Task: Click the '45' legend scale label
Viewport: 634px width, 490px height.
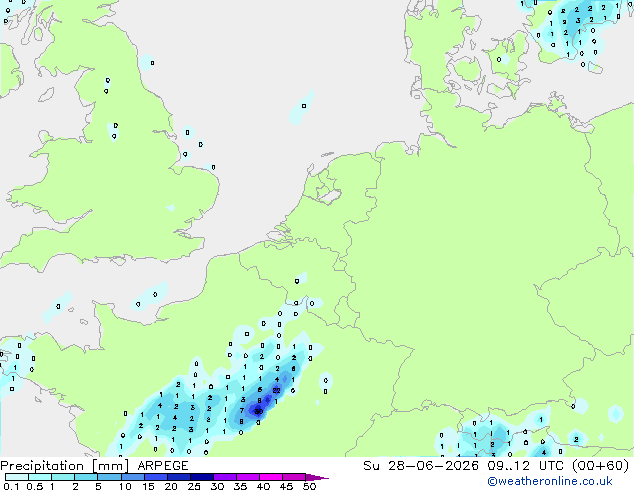Action: pyautogui.click(x=286, y=486)
